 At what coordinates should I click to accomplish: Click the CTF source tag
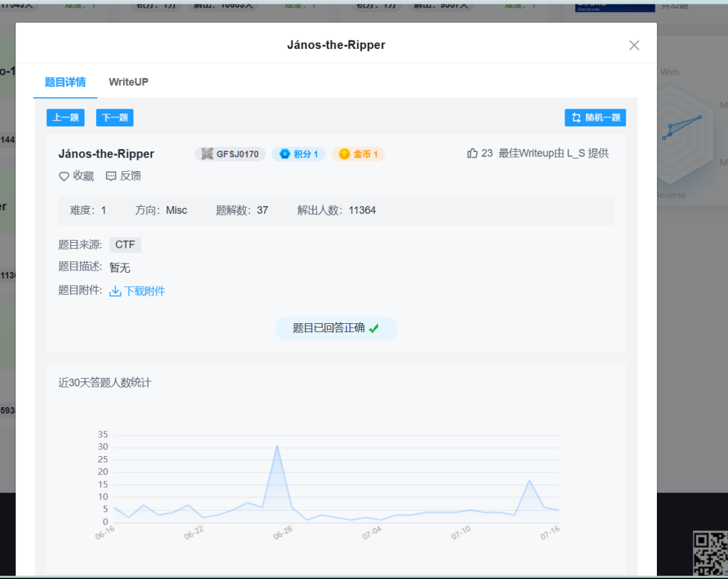[125, 245]
